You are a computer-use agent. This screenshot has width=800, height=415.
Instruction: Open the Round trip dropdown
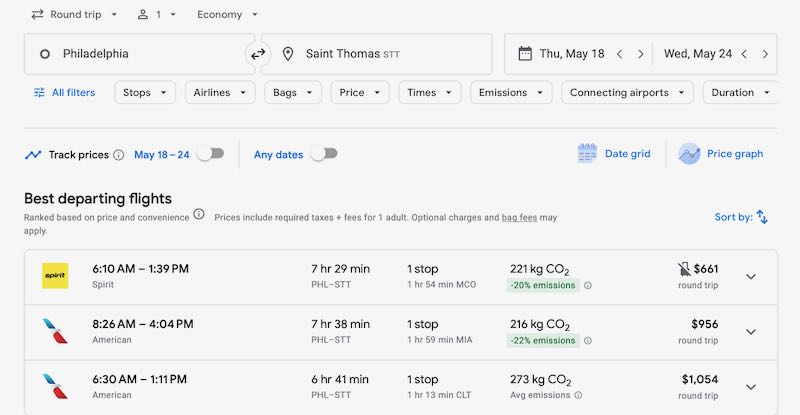pos(74,15)
